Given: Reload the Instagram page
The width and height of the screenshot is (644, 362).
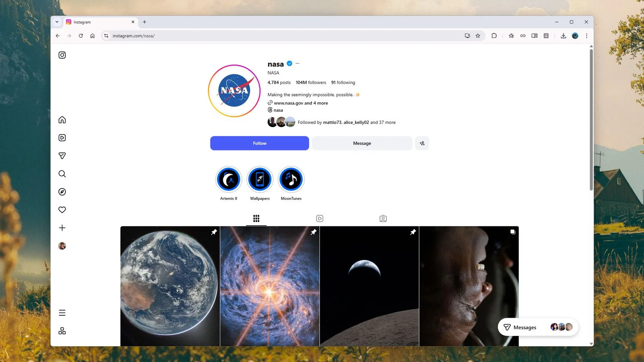Looking at the screenshot, I should click(81, 36).
